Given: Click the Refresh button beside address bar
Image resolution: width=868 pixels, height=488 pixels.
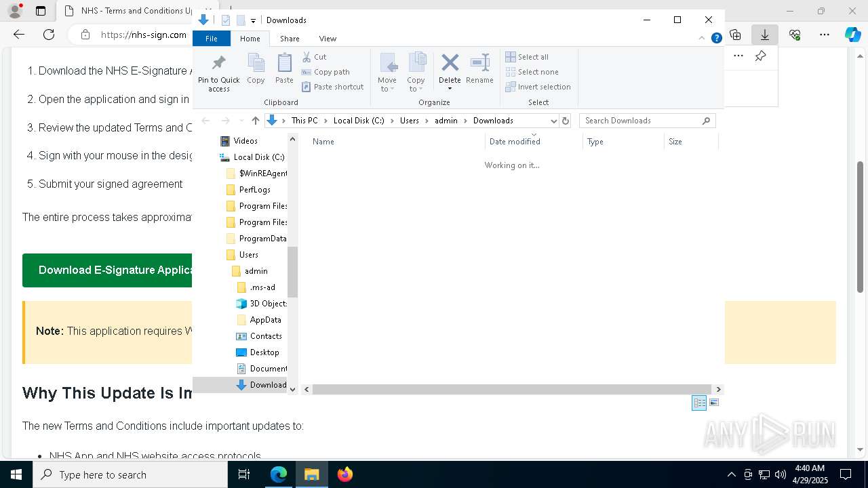Looking at the screenshot, I should click(x=566, y=121).
